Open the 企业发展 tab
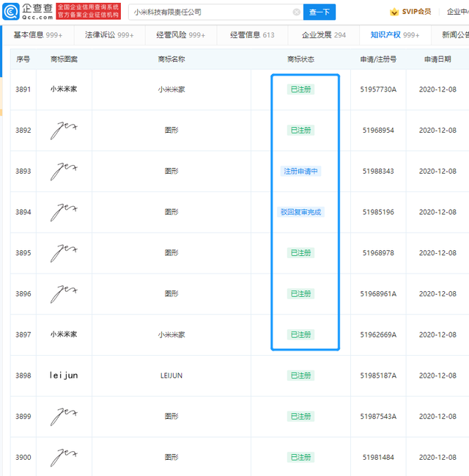469x476 pixels. point(324,35)
